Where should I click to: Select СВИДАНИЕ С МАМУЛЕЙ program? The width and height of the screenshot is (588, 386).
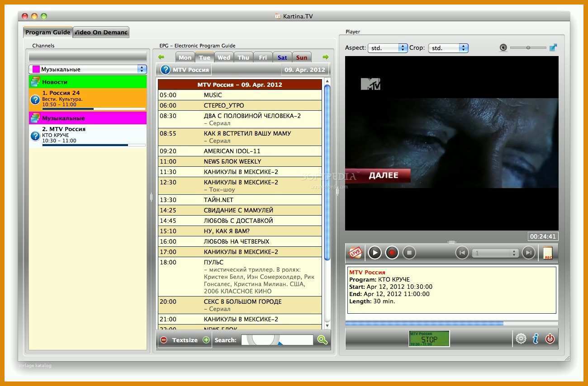point(240,210)
